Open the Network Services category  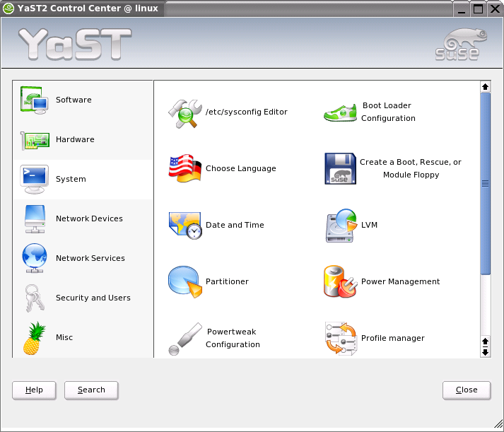[x=90, y=259]
